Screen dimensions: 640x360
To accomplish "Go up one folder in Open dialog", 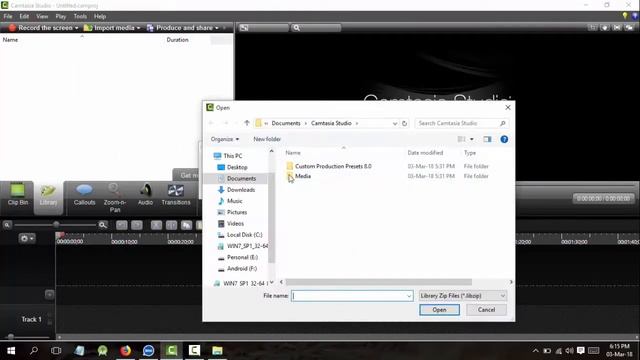I will click(x=247, y=123).
